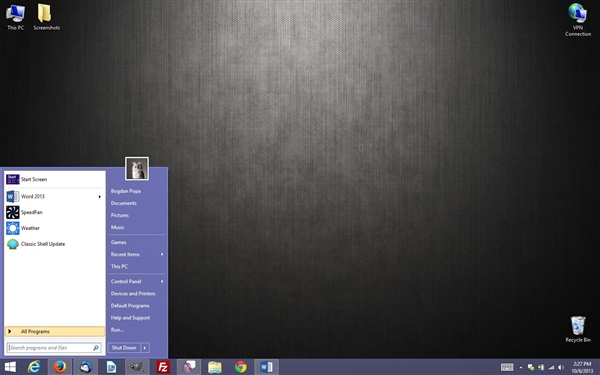Launch GIMP from the taskbar
Image resolution: width=600 pixels, height=375 pixels.
pos(137,367)
